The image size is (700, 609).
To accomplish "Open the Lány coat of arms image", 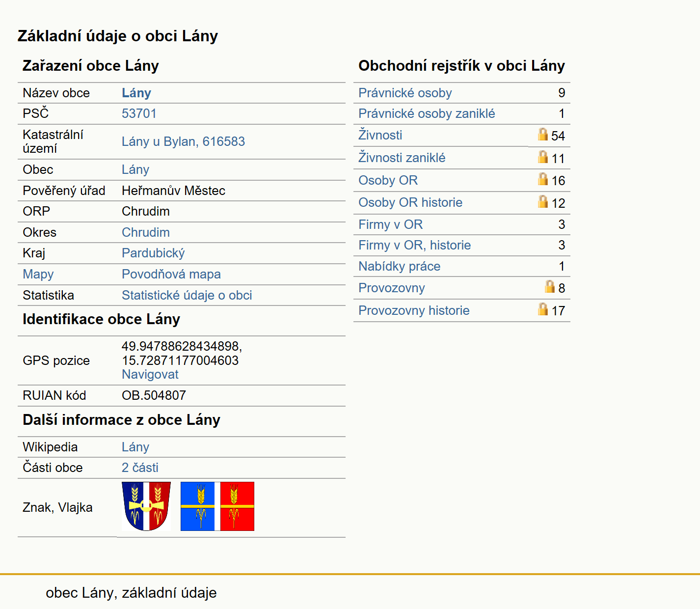I will [x=146, y=506].
